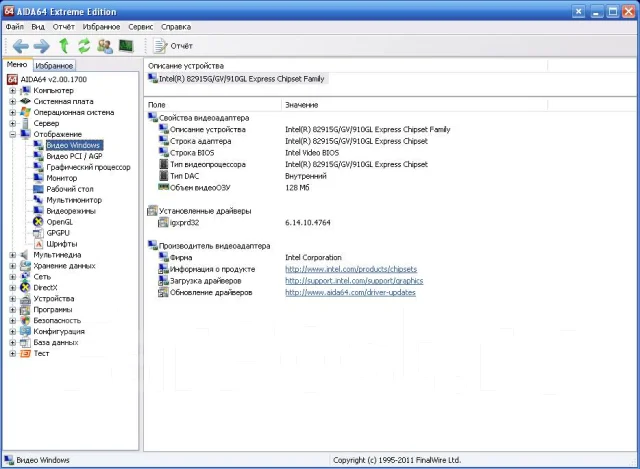Viewport: 640px width, 469px height.
Task: Click the Хранение данных icon
Action: pyautogui.click(x=25, y=266)
